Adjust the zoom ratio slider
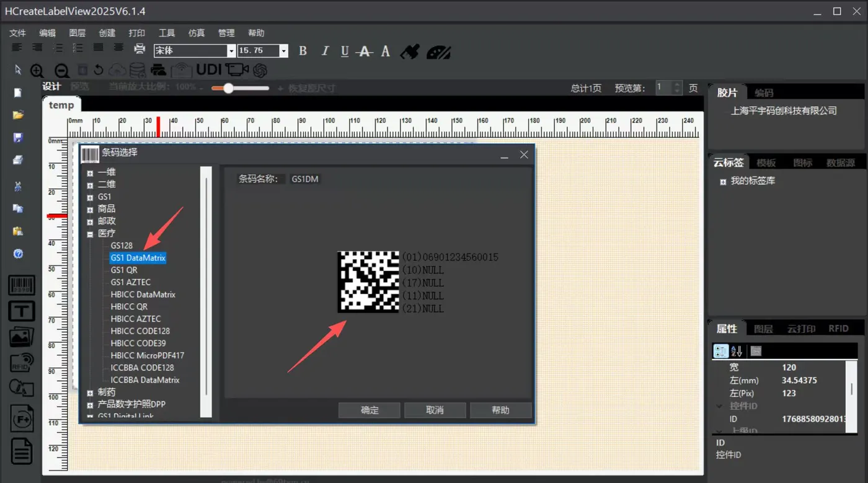The height and width of the screenshot is (483, 868). [x=228, y=88]
